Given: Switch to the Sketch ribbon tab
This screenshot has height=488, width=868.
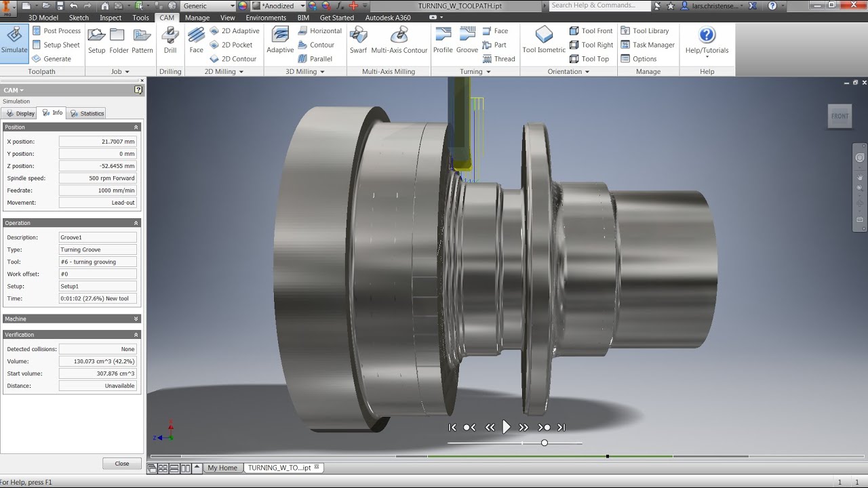Looking at the screenshot, I should tap(79, 18).
